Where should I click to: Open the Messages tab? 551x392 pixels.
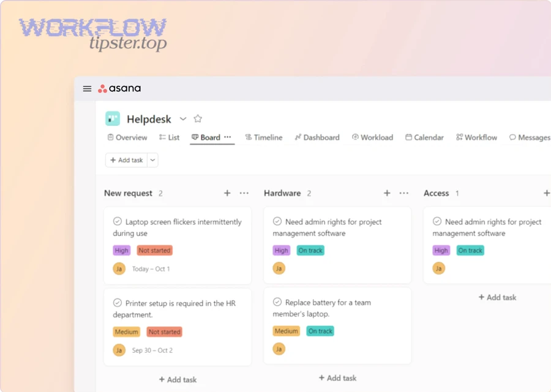[x=530, y=137]
